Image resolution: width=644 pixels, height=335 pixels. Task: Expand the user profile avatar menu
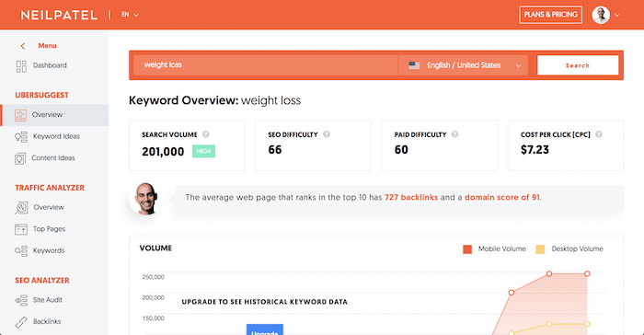(605, 15)
